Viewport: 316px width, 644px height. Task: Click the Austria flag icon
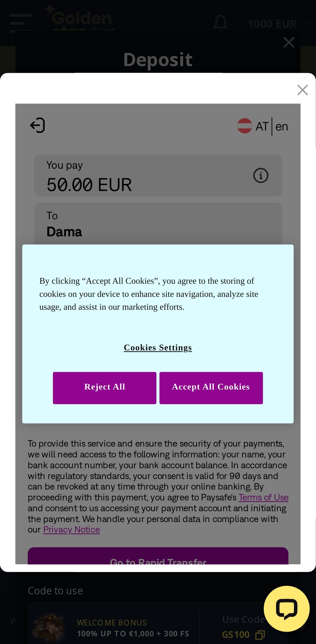point(244,126)
